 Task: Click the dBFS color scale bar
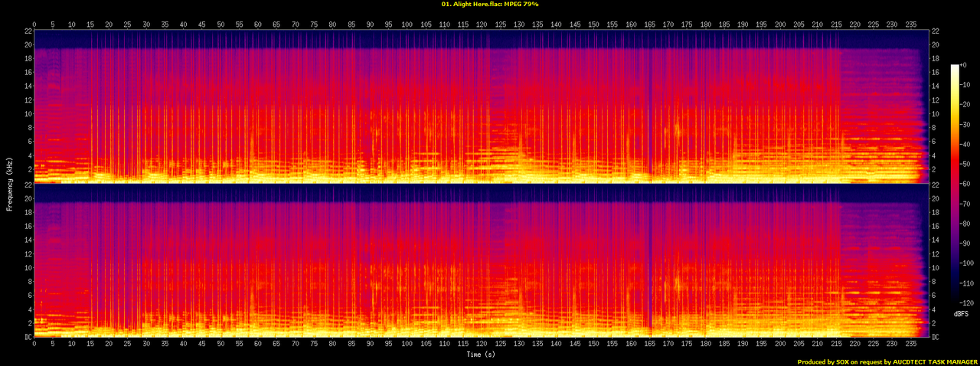tap(955, 185)
